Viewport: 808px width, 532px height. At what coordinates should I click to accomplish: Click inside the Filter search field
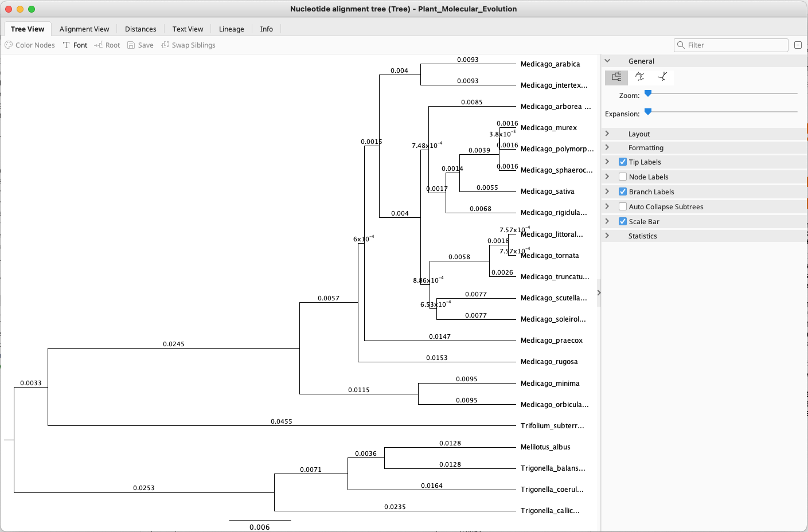point(731,45)
